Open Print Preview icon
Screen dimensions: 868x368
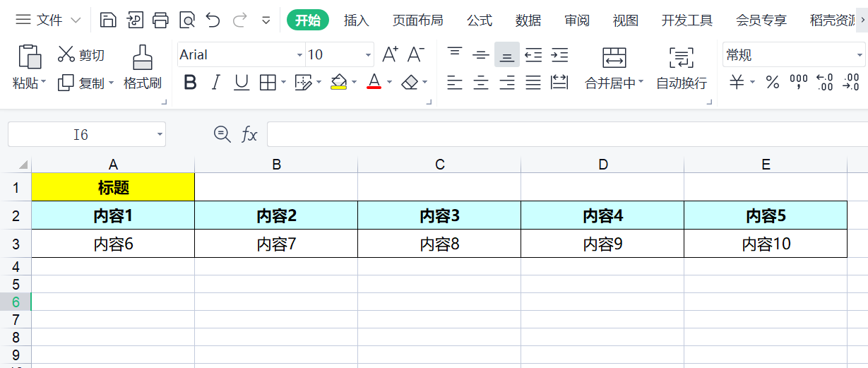(x=187, y=20)
